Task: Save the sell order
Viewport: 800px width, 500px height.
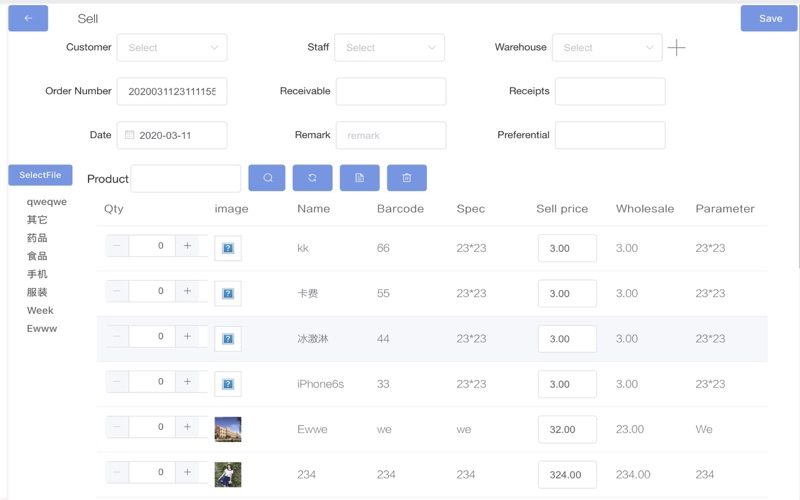Action: click(x=769, y=18)
